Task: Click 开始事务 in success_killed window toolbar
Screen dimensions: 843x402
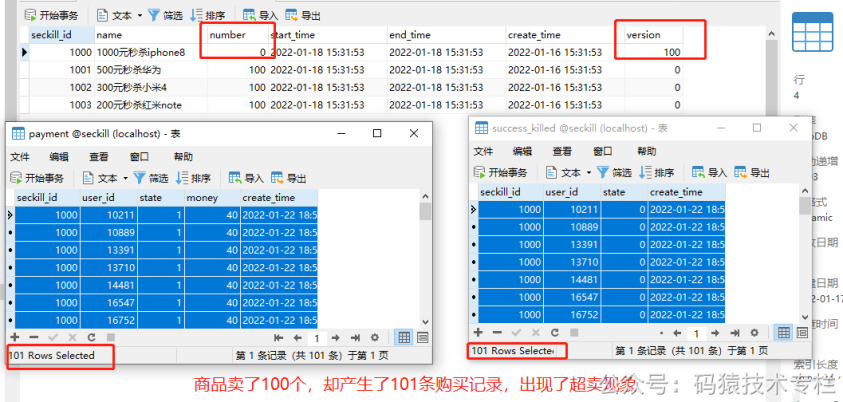Action: [501, 173]
